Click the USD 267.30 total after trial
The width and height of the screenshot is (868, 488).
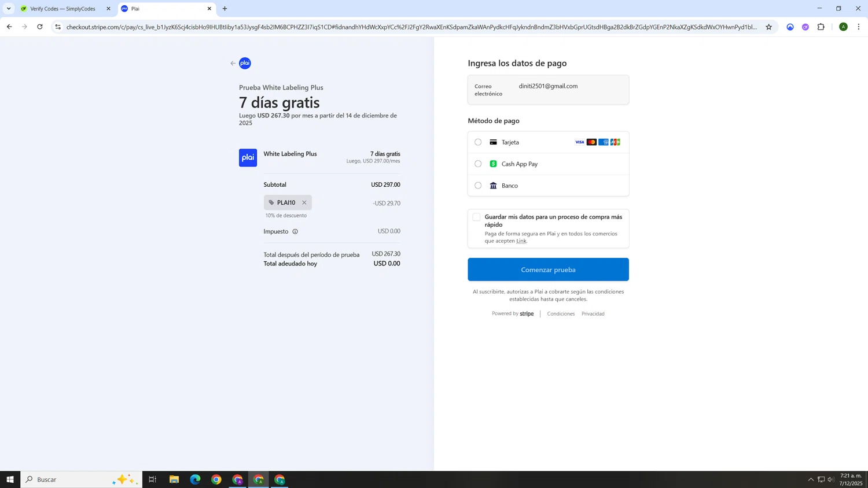(386, 254)
